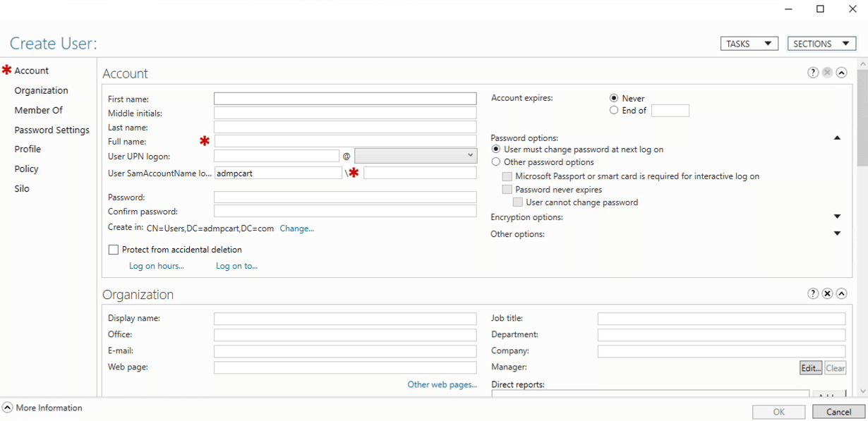The width and height of the screenshot is (868, 421).
Task: Check 'Password never expires'
Action: [507, 189]
